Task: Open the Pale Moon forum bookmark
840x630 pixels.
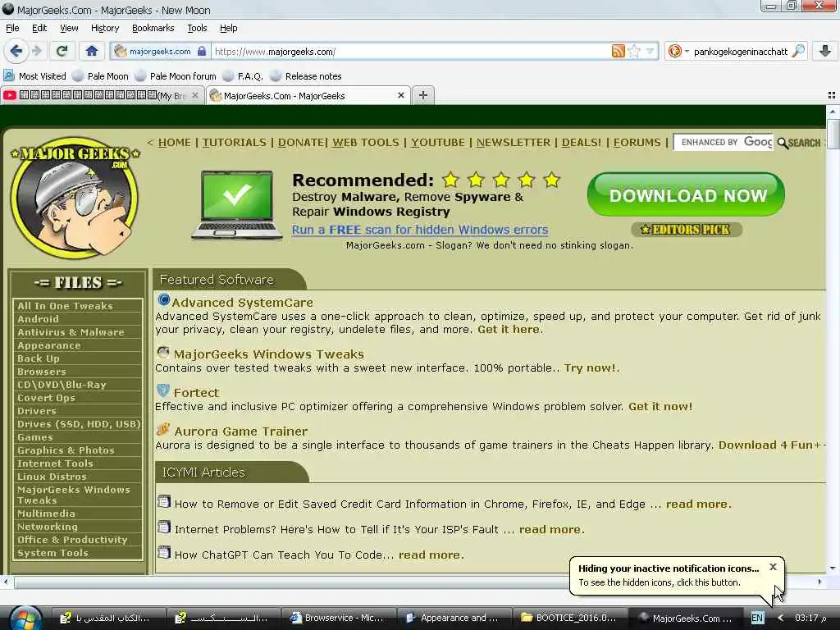Action: [176, 76]
